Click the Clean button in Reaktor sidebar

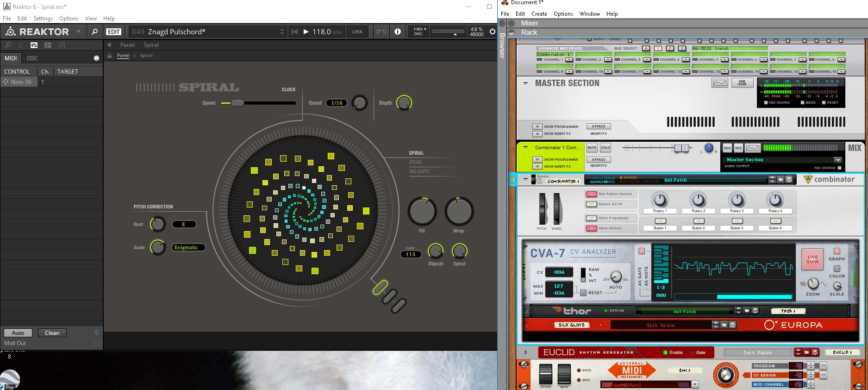[52, 333]
